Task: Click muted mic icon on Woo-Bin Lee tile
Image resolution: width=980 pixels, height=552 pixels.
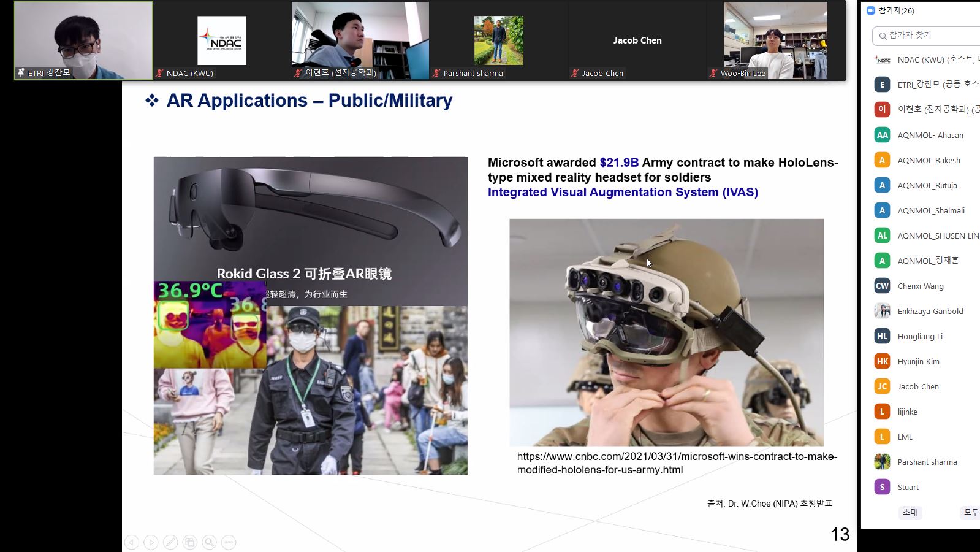Action: click(713, 73)
